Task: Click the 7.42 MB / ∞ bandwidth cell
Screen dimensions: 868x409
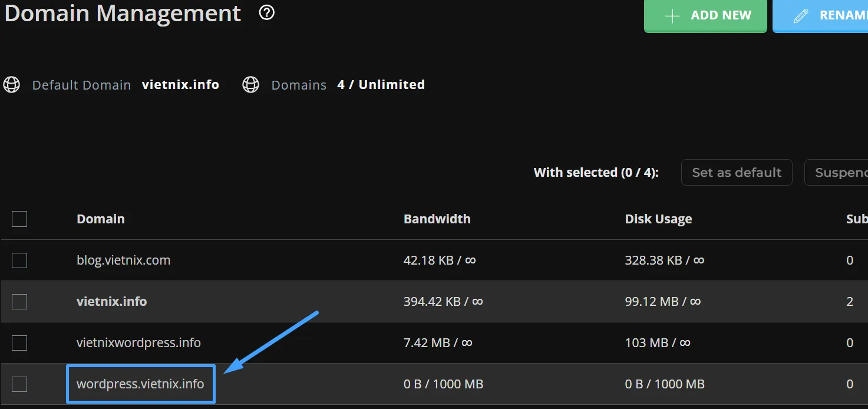Action: (438, 343)
